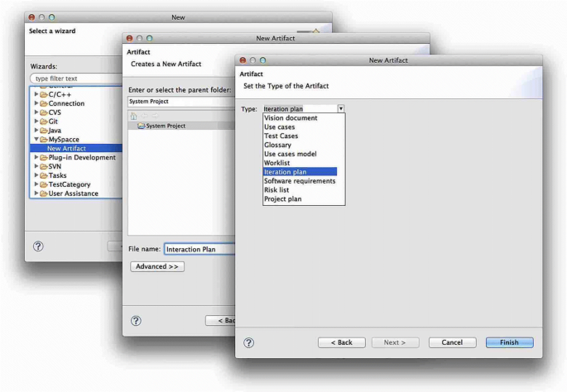
Task: Click the File name input field
Action: (199, 249)
